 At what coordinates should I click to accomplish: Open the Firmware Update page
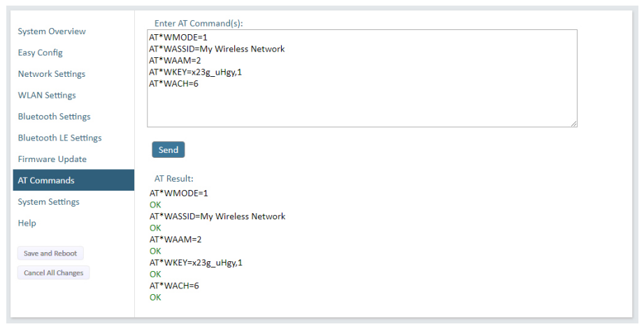tap(52, 159)
